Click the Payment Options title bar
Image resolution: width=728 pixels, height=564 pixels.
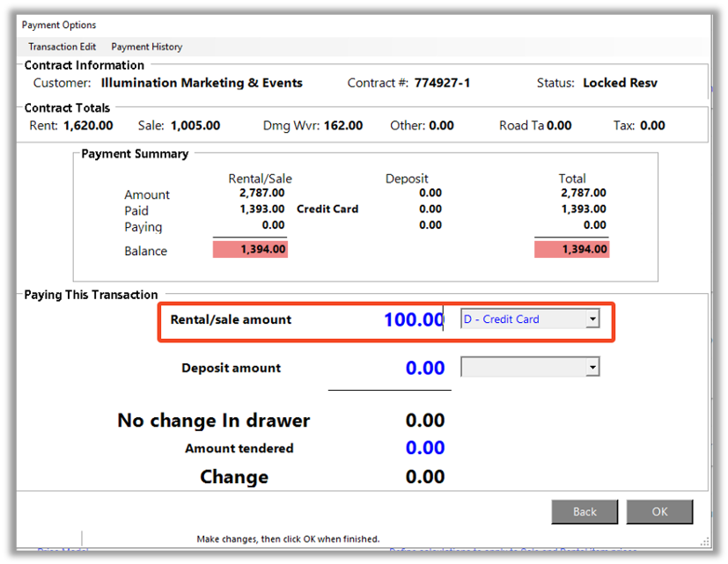58,25
